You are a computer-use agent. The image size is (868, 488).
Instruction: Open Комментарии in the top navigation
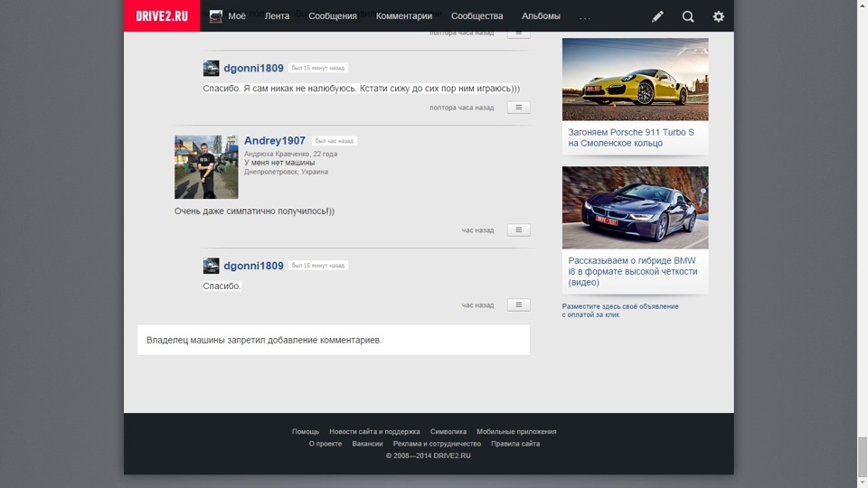403,16
